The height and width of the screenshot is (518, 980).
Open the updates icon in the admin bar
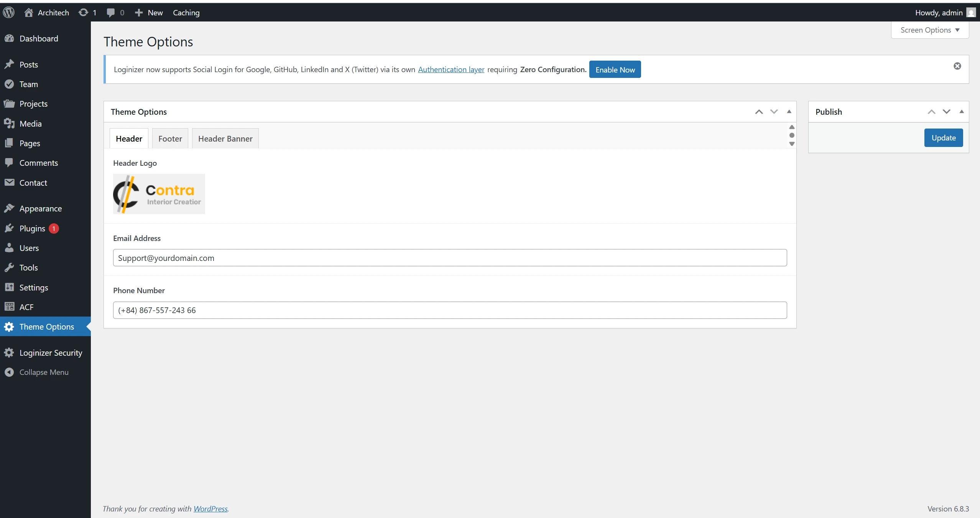tap(83, 12)
